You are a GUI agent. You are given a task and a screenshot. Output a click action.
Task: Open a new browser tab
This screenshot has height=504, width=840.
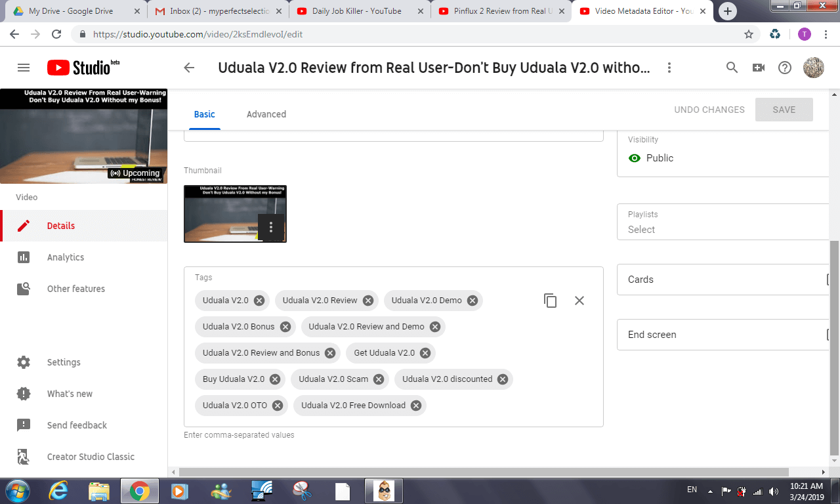727,11
